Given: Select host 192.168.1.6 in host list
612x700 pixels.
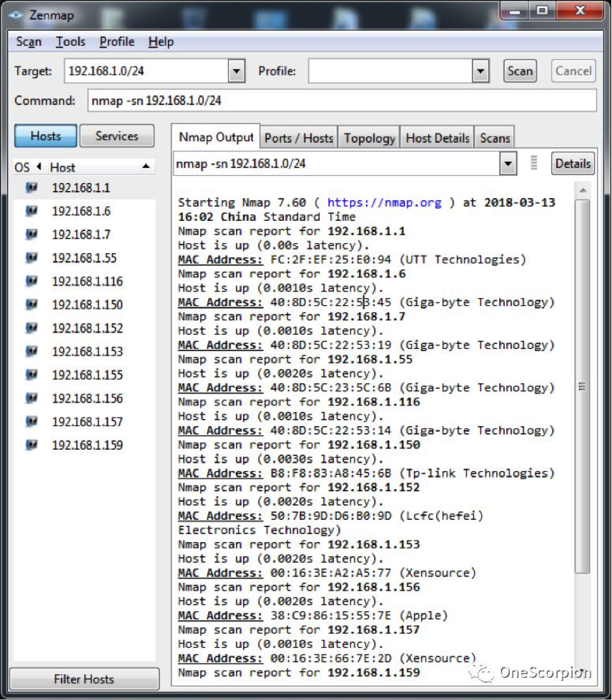Looking at the screenshot, I should point(81,211).
